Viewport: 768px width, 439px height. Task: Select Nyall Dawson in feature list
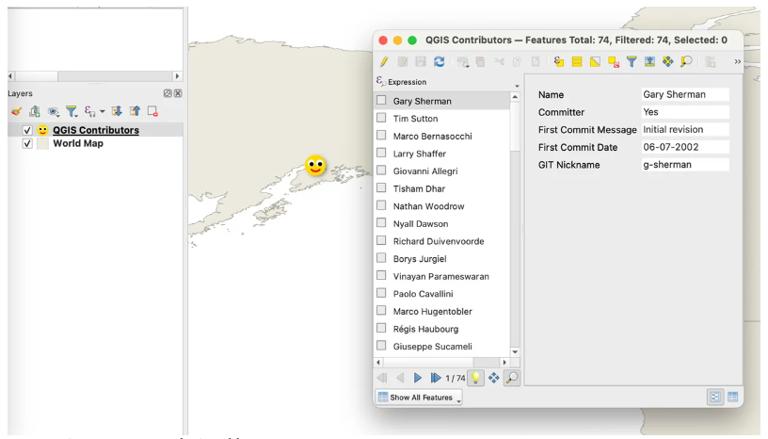[420, 224]
